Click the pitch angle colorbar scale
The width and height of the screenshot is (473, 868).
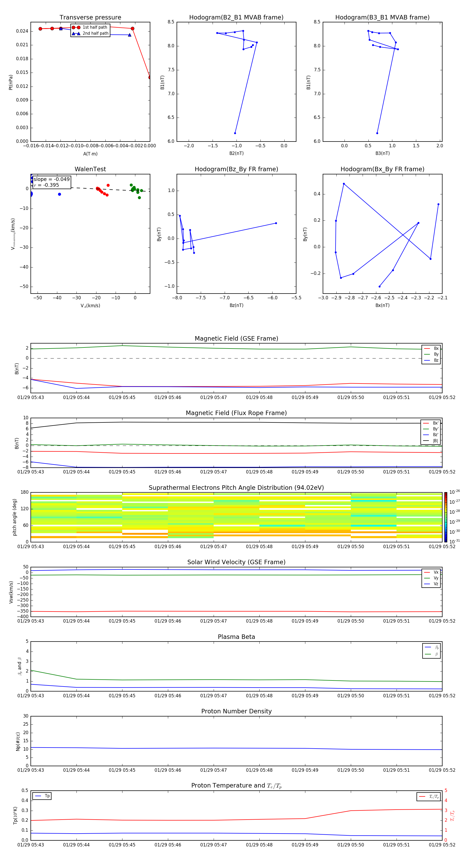(446, 517)
